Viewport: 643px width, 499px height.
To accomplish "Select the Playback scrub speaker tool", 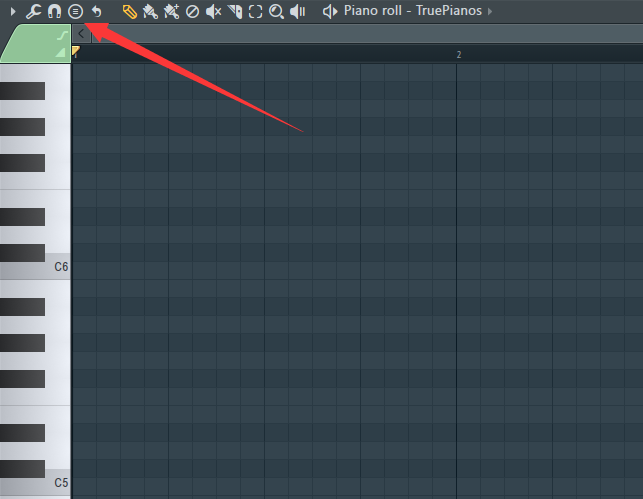I will (x=298, y=11).
